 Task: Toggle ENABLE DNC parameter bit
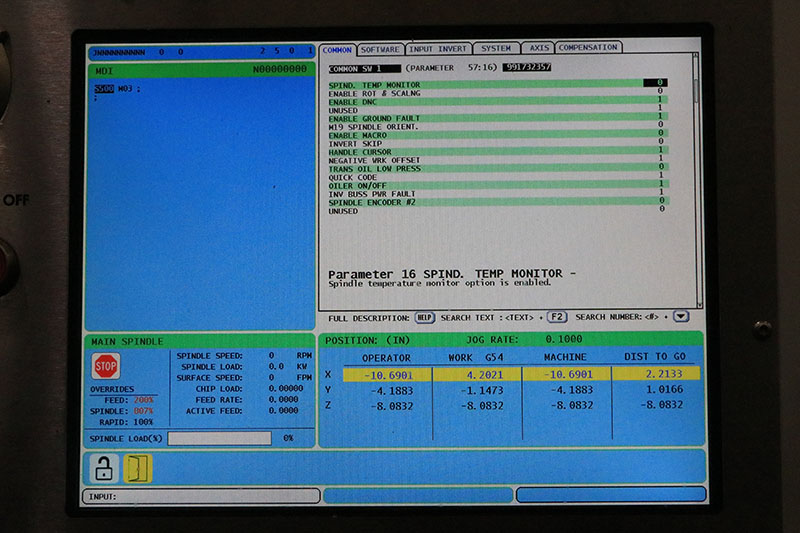tap(660, 101)
